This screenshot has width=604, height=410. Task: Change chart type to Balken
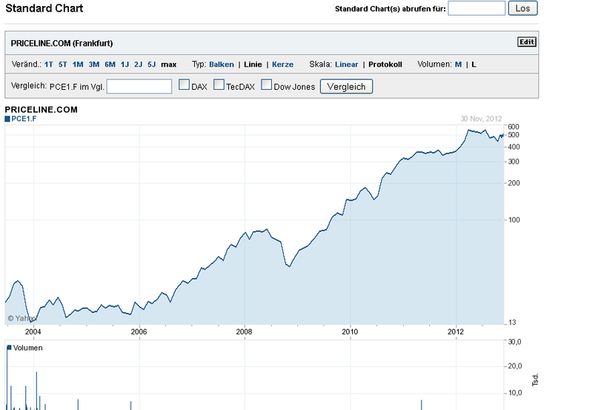pyautogui.click(x=221, y=64)
